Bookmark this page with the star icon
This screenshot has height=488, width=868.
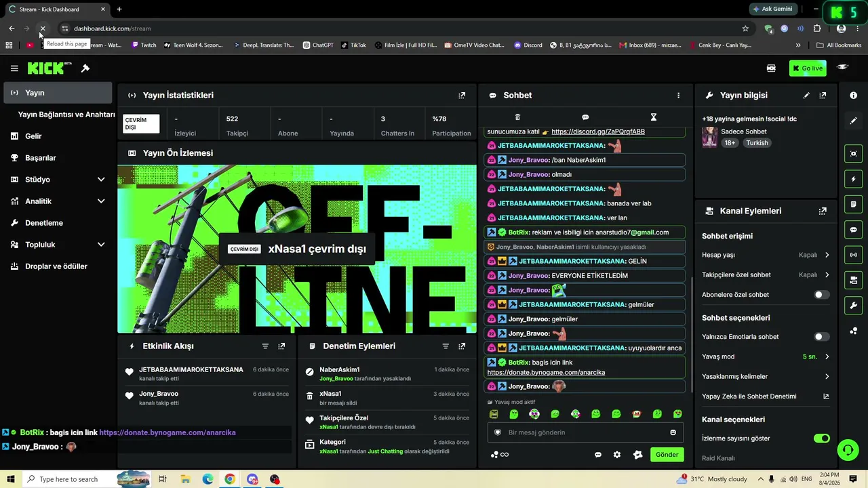click(x=745, y=28)
